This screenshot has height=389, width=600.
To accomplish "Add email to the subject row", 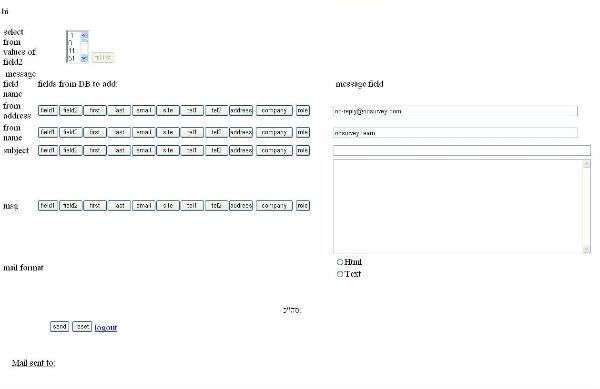I will tap(143, 150).
